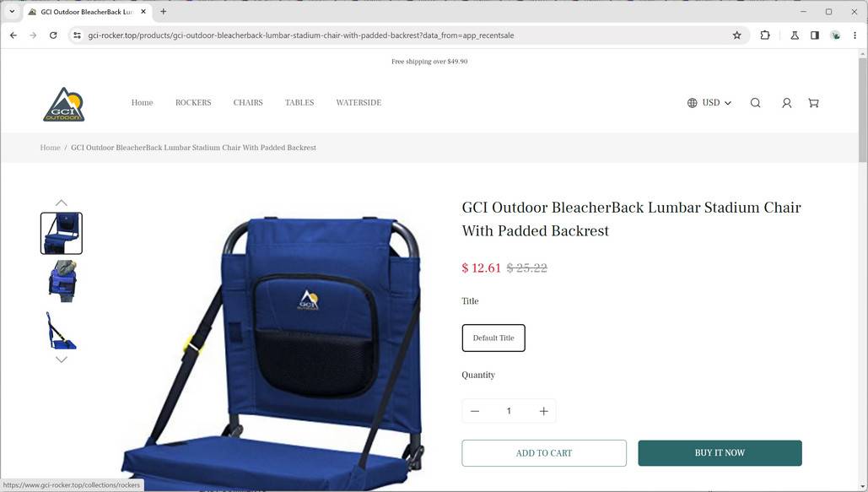Image resolution: width=868 pixels, height=492 pixels.
Task: Open the shopping cart icon
Action: (813, 102)
